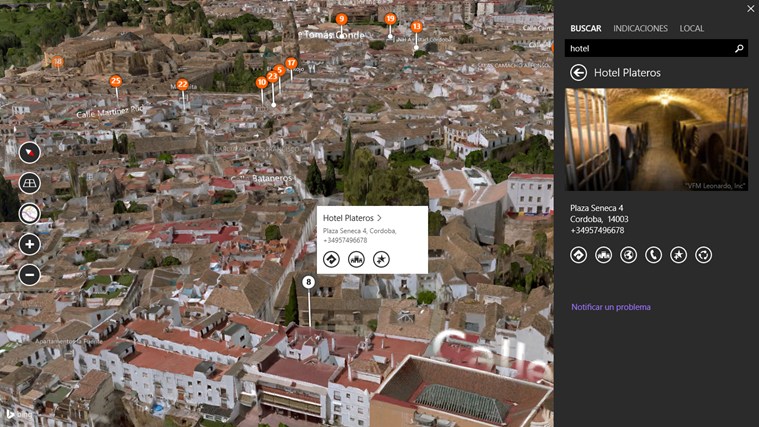759x427 pixels.
Task: Click nearby places icon in side panel
Action: [604, 255]
